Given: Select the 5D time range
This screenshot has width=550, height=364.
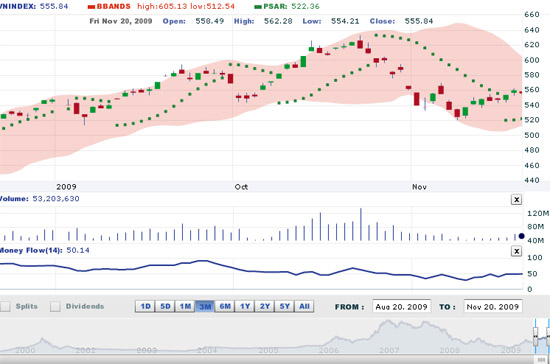Looking at the screenshot, I should click(165, 306).
